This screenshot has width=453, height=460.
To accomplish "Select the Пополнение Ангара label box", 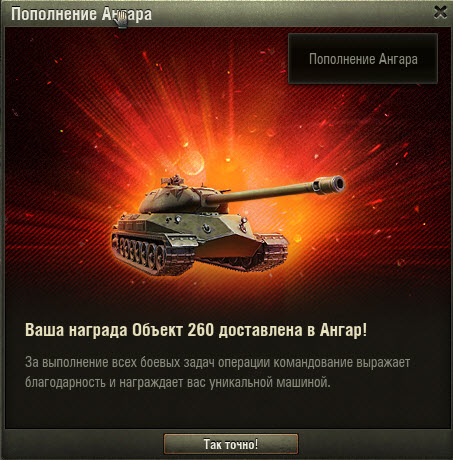I will tap(363, 59).
